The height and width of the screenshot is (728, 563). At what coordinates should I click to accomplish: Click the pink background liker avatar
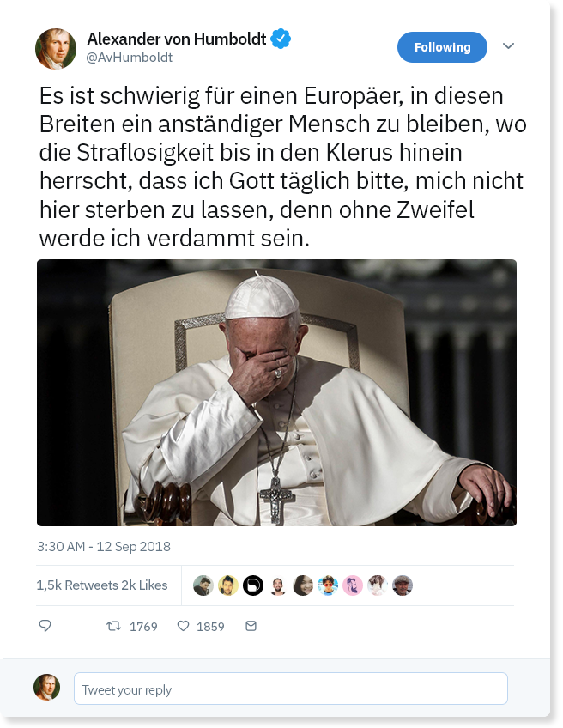(x=353, y=585)
